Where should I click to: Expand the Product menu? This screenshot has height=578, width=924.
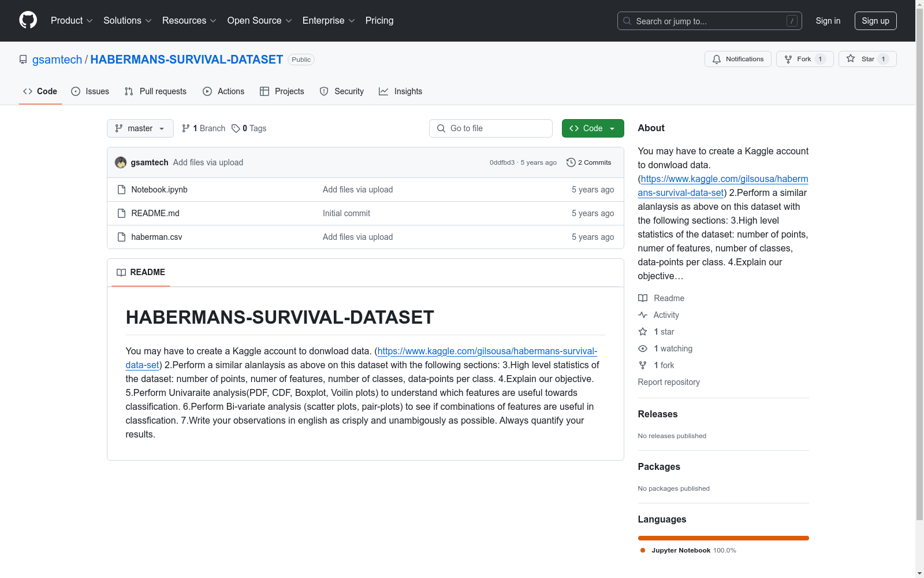[x=72, y=20]
